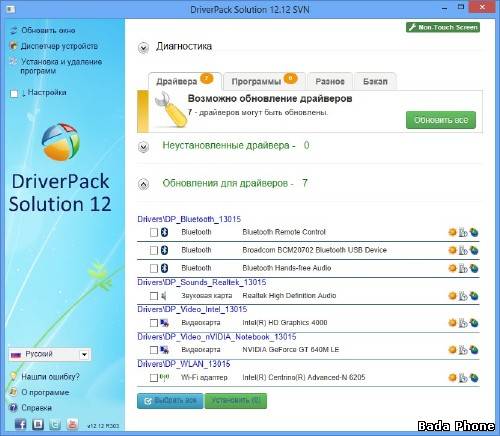Click orange icon in Intel Centrino Advanced-N row
The height and width of the screenshot is (436, 500).
point(452,377)
